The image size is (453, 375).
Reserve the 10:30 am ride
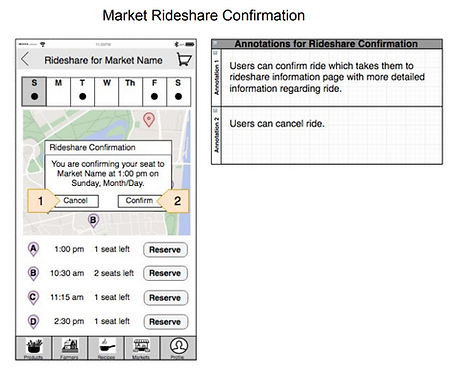click(165, 273)
